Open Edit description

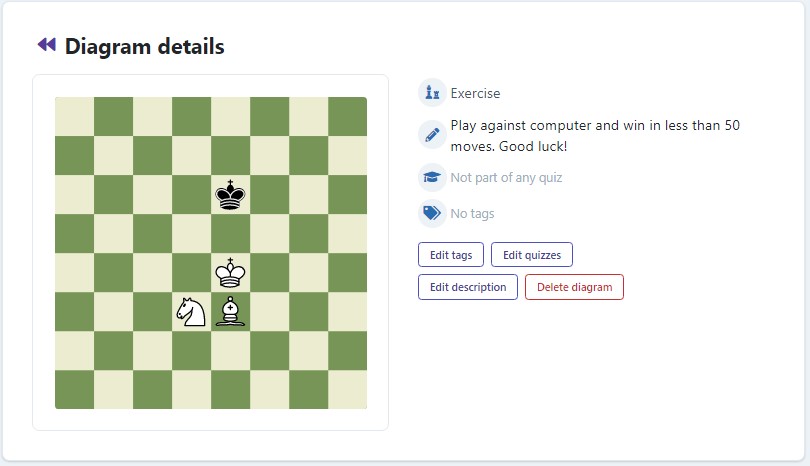468,287
